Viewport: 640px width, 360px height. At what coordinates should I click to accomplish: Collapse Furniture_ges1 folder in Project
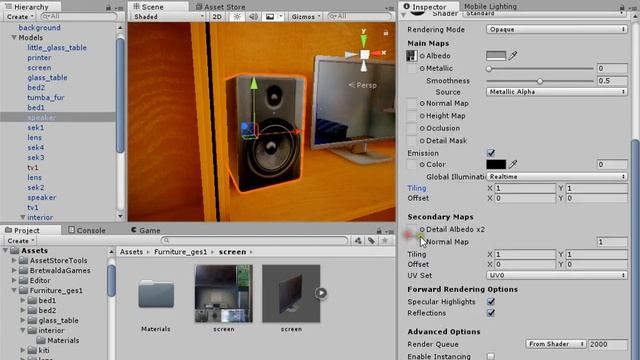click(x=14, y=290)
